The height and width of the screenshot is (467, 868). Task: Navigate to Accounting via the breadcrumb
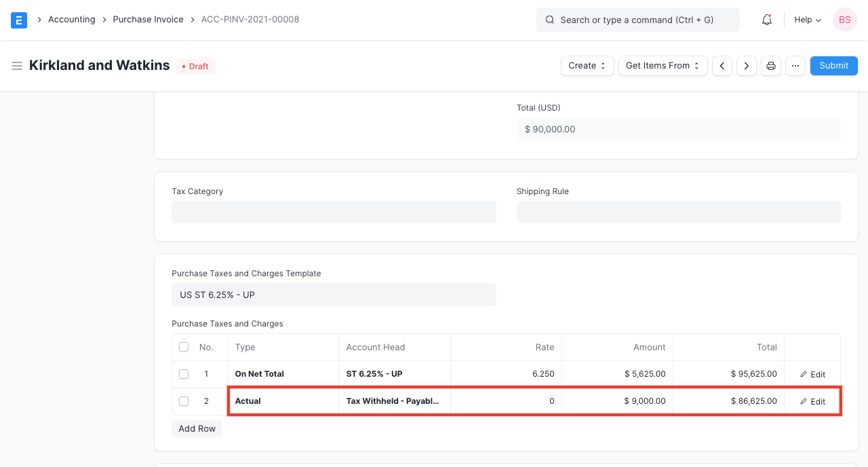pyautogui.click(x=72, y=19)
